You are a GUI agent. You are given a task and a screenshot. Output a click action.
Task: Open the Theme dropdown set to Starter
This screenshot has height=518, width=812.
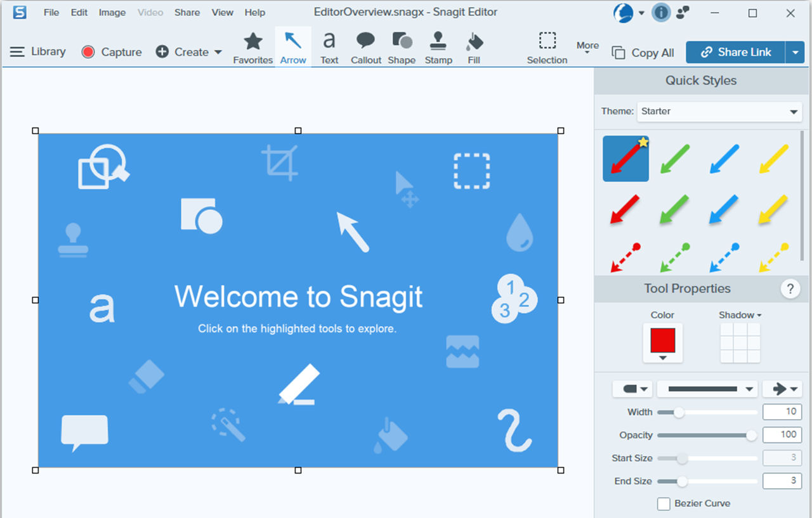719,112
